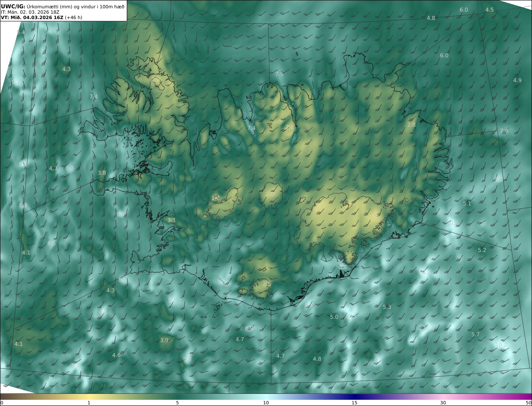Click the 3.1 value label
The width and height of the screenshot is (532, 406).
pyautogui.click(x=172, y=220)
